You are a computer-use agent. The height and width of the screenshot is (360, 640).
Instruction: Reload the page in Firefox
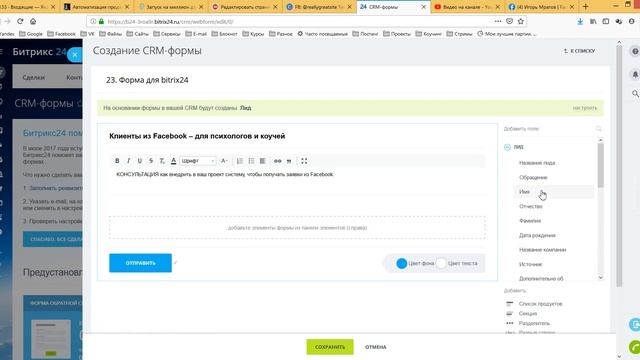coord(20,21)
